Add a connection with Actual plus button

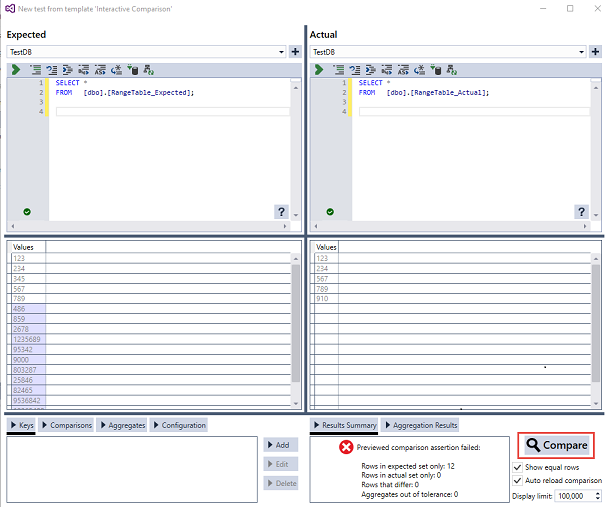(595, 52)
